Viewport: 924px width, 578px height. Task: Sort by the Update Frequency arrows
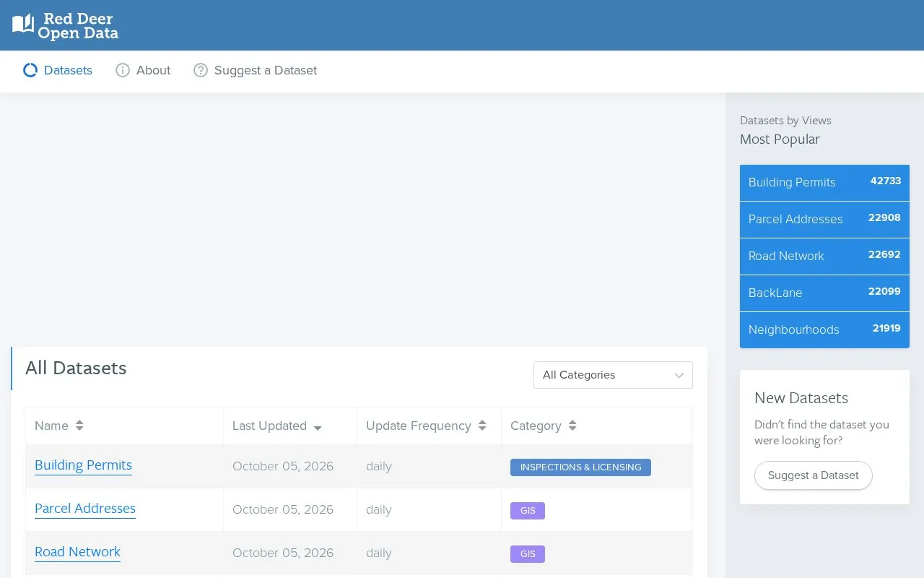[482, 426]
